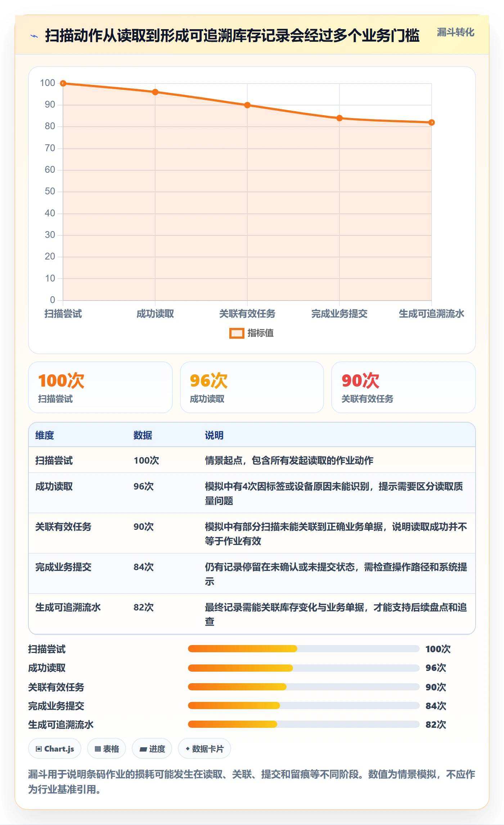Select the 生成可追溯流水 cell in the table

tap(68, 607)
